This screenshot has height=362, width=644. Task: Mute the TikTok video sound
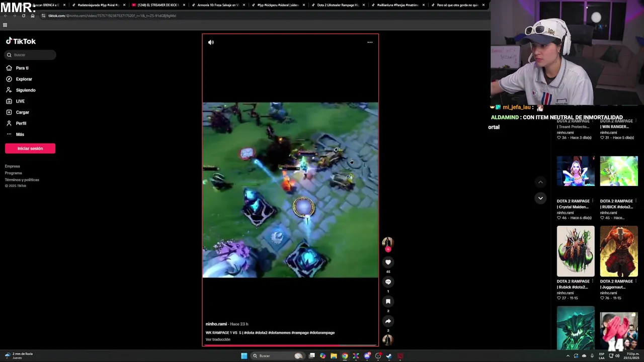tap(211, 42)
